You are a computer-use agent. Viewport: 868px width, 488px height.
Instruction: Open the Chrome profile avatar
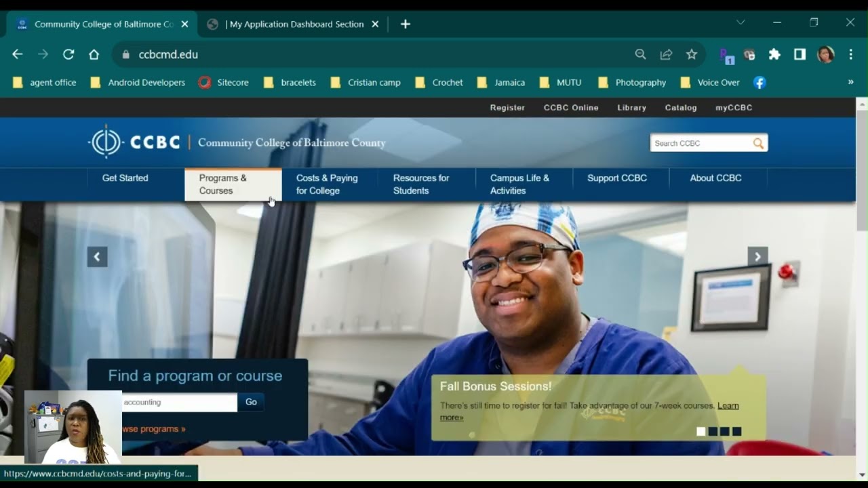[x=825, y=54]
